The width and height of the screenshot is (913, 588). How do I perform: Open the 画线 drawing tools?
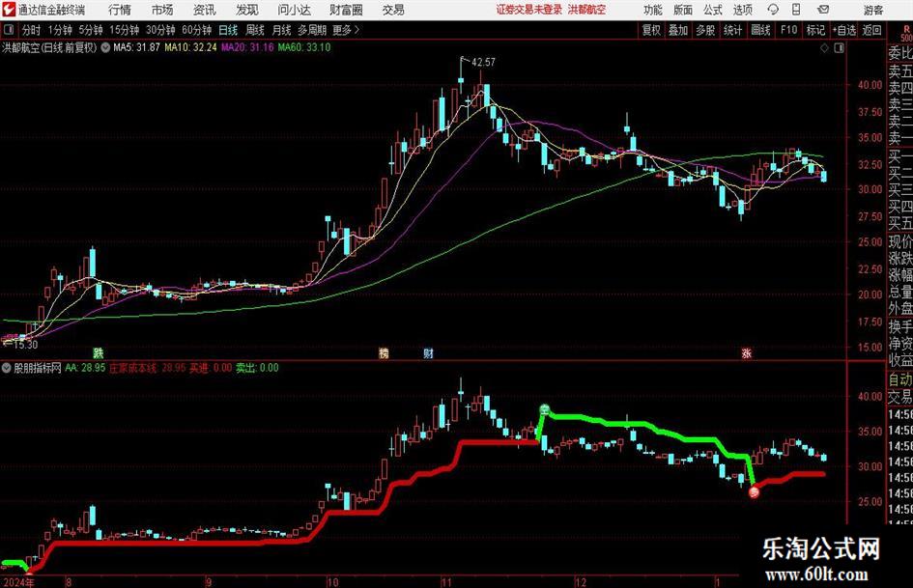tap(761, 30)
